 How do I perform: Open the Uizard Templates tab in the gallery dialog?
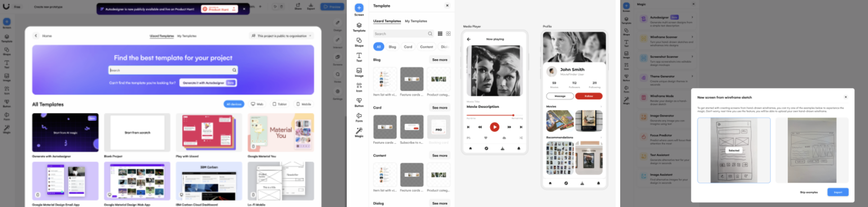[161, 36]
